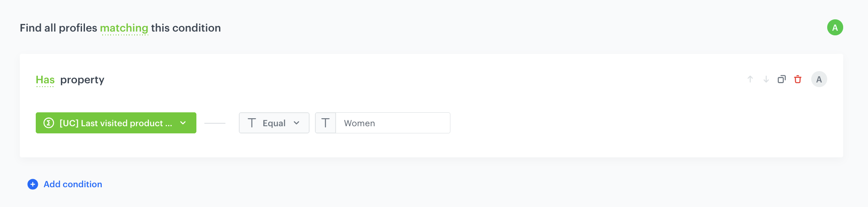Viewport: 868px width, 207px height.
Task: Click the 'Find all profiles' heading text
Action: (x=58, y=28)
